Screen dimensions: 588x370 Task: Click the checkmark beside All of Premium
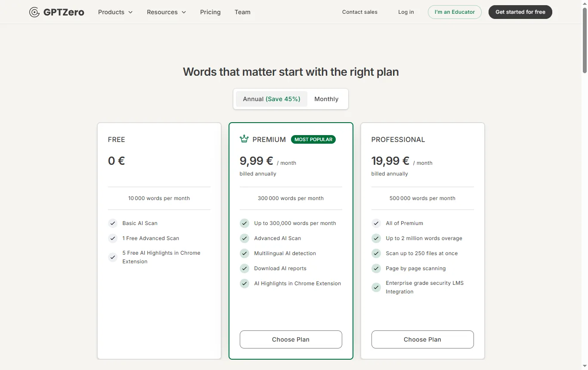376,223
